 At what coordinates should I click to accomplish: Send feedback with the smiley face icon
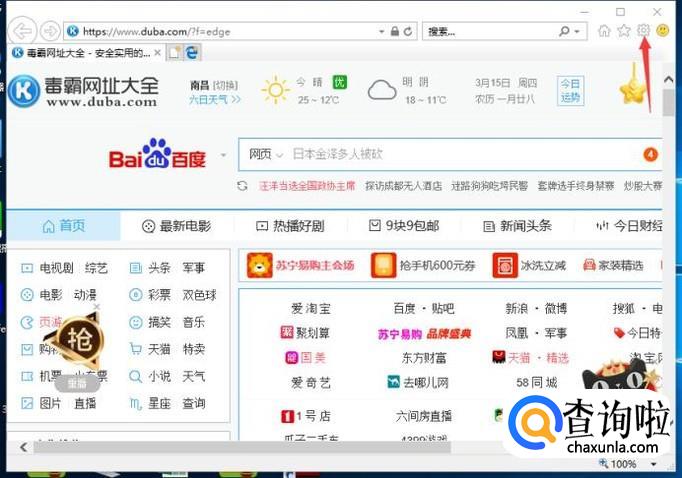click(x=662, y=30)
